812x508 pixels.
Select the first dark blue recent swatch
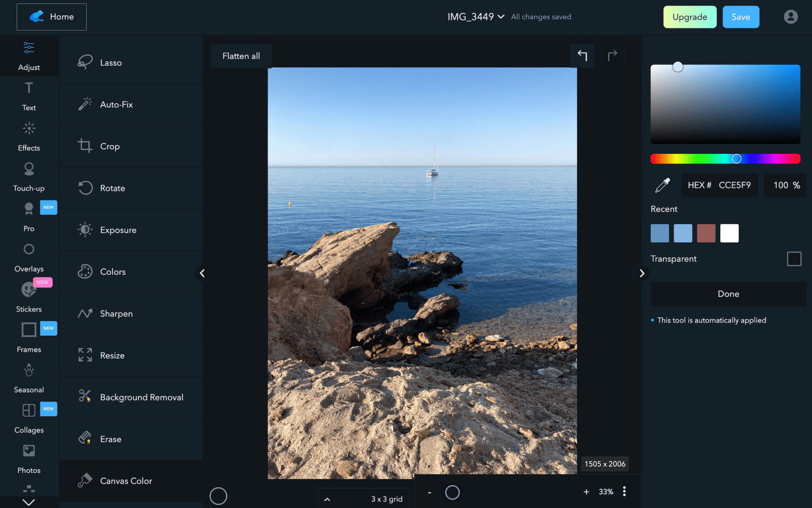tap(660, 233)
